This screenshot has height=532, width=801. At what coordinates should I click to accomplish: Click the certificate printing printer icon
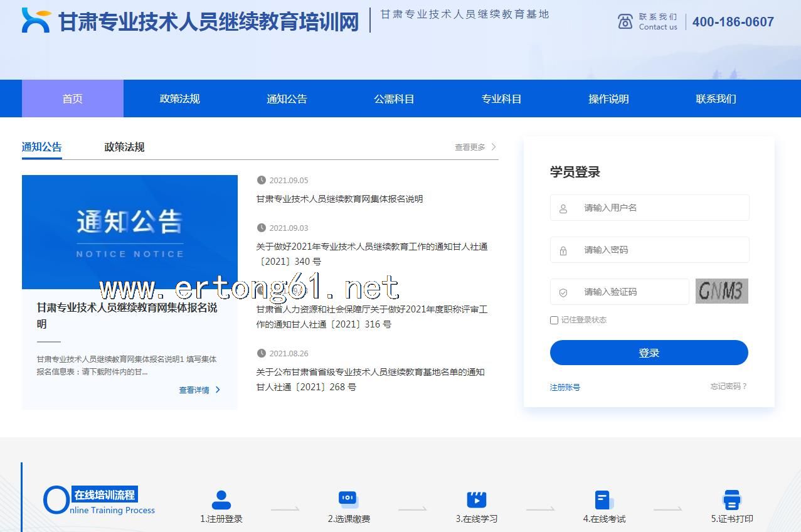(731, 500)
